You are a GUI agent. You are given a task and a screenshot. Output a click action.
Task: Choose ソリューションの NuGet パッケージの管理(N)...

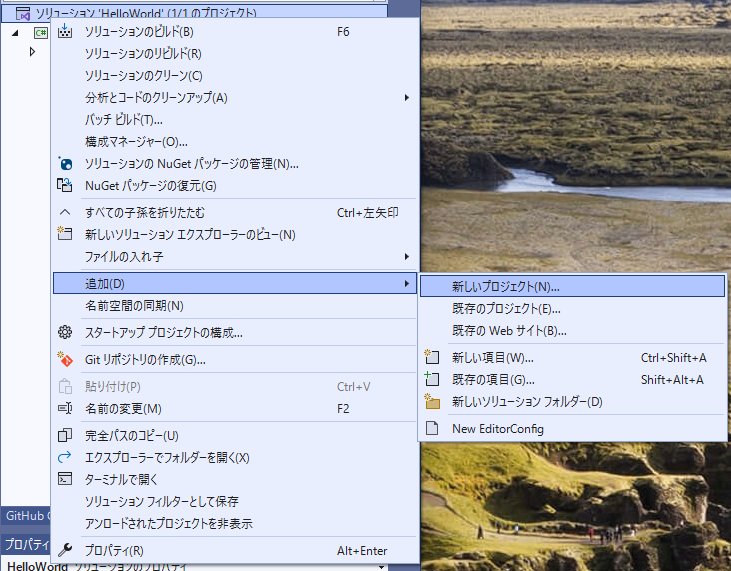click(x=235, y=164)
